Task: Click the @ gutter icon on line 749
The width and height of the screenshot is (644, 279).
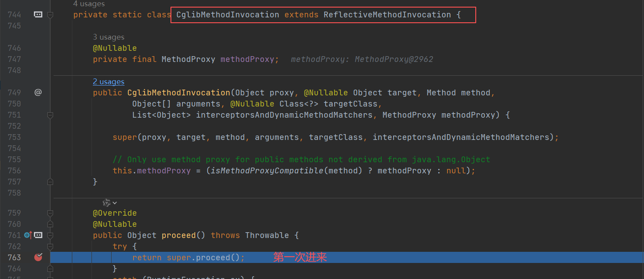Action: pyautogui.click(x=38, y=93)
